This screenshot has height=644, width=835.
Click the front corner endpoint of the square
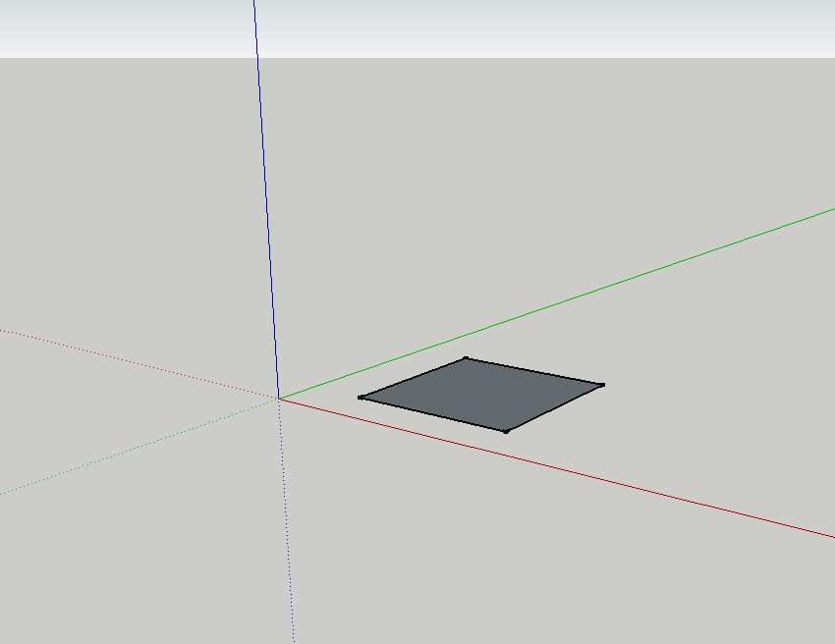click(x=506, y=430)
